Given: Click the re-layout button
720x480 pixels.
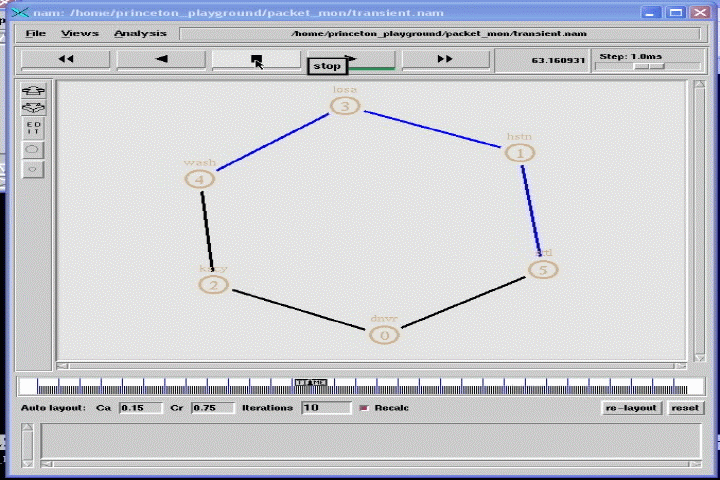Looking at the screenshot, I should click(x=632, y=408).
